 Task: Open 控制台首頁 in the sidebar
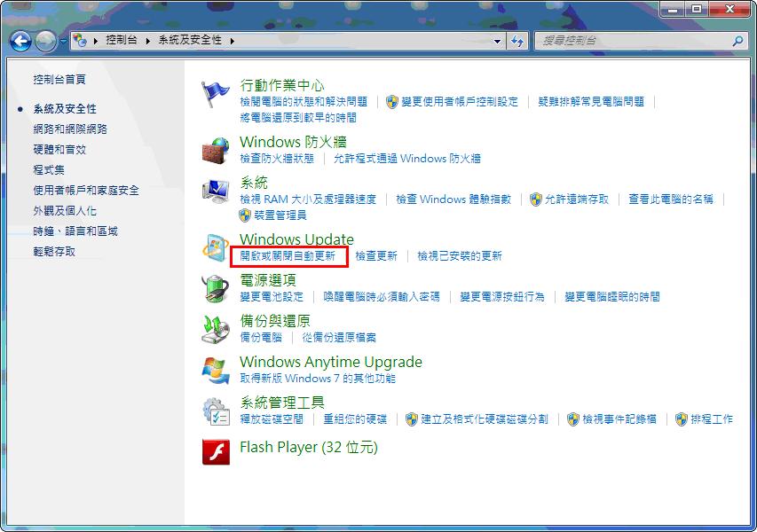coord(59,80)
